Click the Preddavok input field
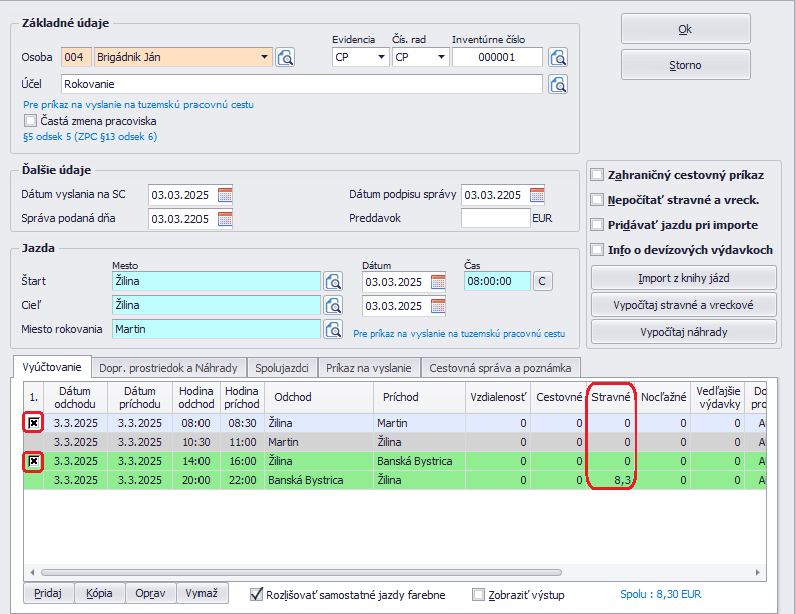The height and width of the screenshot is (614, 796). [495, 218]
